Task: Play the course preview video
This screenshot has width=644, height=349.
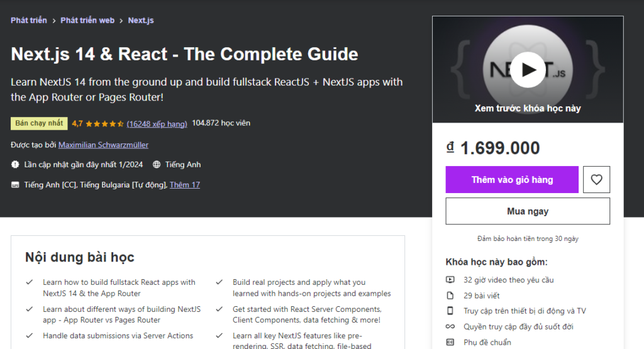Action: 528,70
